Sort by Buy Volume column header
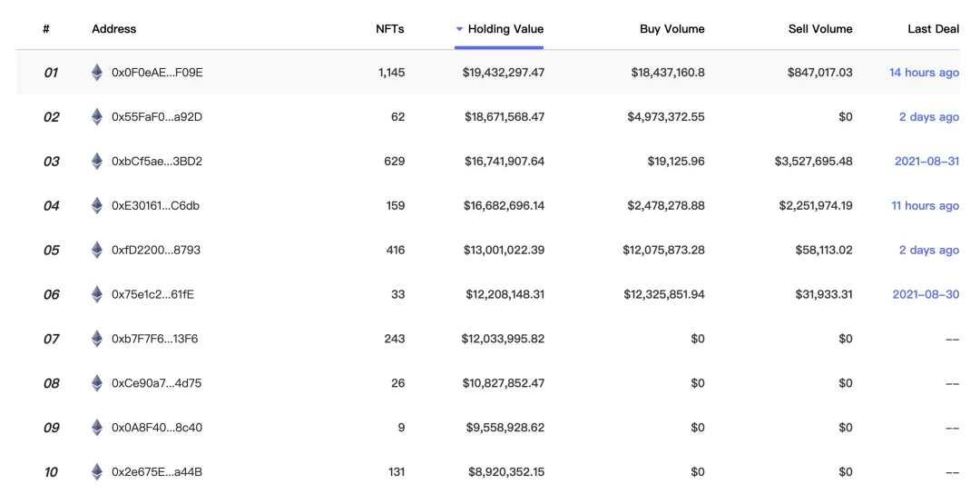Image resolution: width=980 pixels, height=494 pixels. 671,29
